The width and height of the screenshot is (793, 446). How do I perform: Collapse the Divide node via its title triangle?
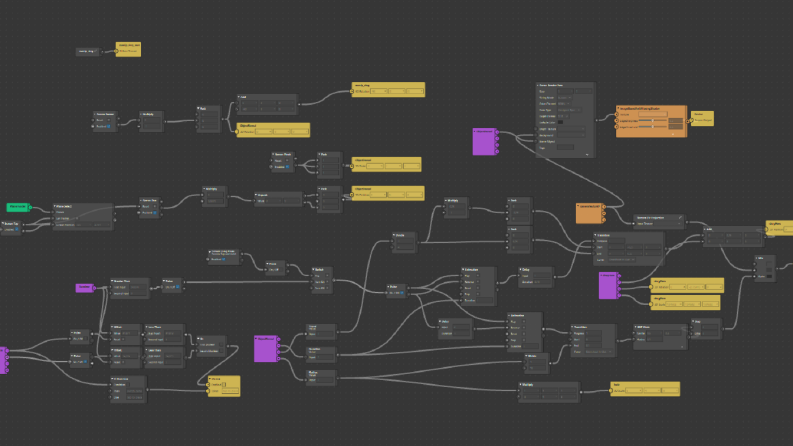[394, 235]
